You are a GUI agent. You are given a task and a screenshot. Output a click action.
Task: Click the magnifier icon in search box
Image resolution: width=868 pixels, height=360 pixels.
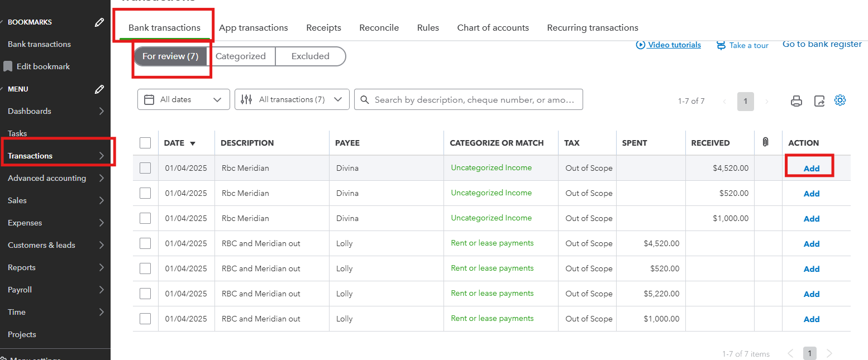(365, 99)
